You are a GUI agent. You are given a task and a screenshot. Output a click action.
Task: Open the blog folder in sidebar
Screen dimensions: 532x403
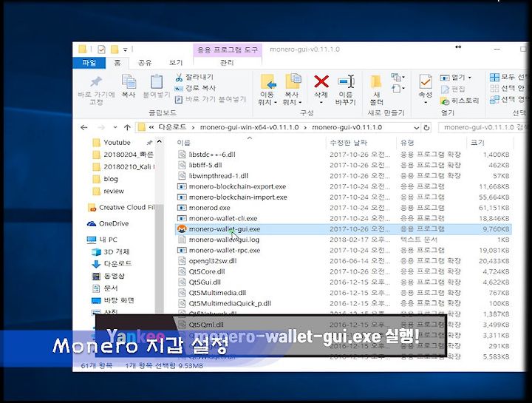pyautogui.click(x=111, y=179)
